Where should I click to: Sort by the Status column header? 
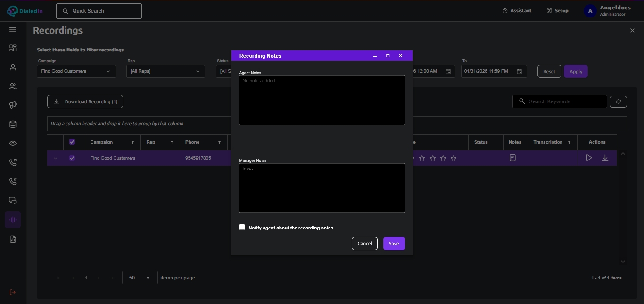pos(481,142)
